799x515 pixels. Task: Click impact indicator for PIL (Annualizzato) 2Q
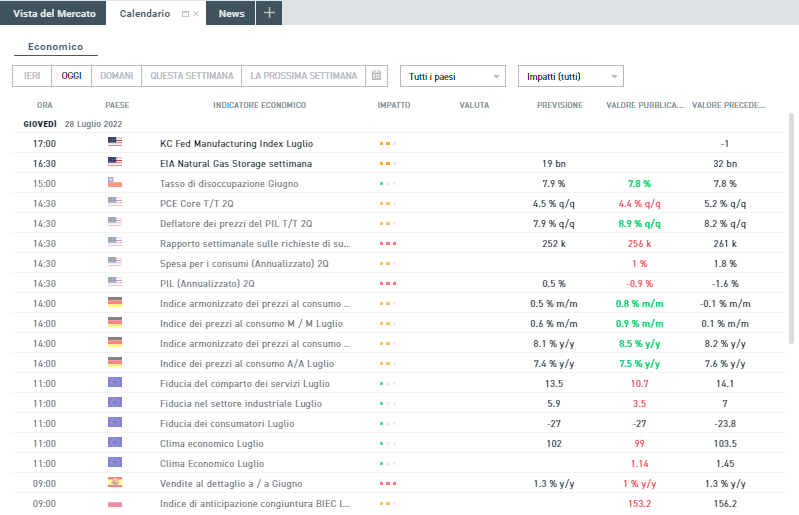pyautogui.click(x=388, y=283)
